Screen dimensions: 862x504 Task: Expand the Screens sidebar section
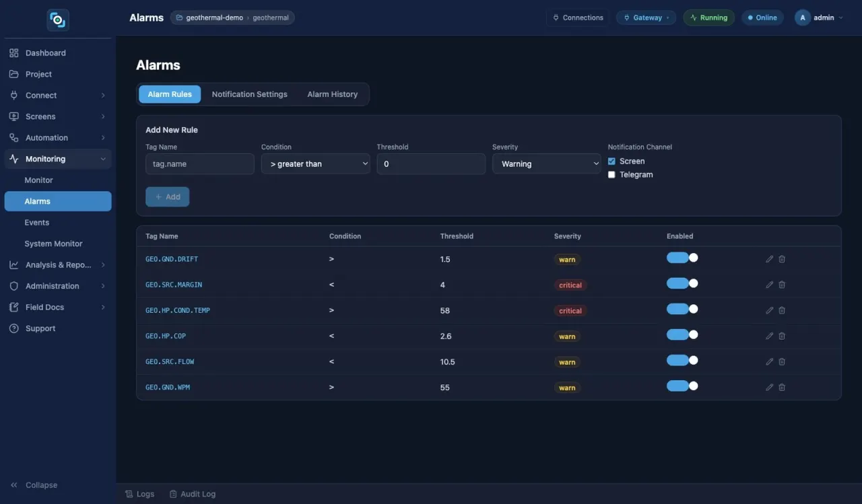(58, 116)
